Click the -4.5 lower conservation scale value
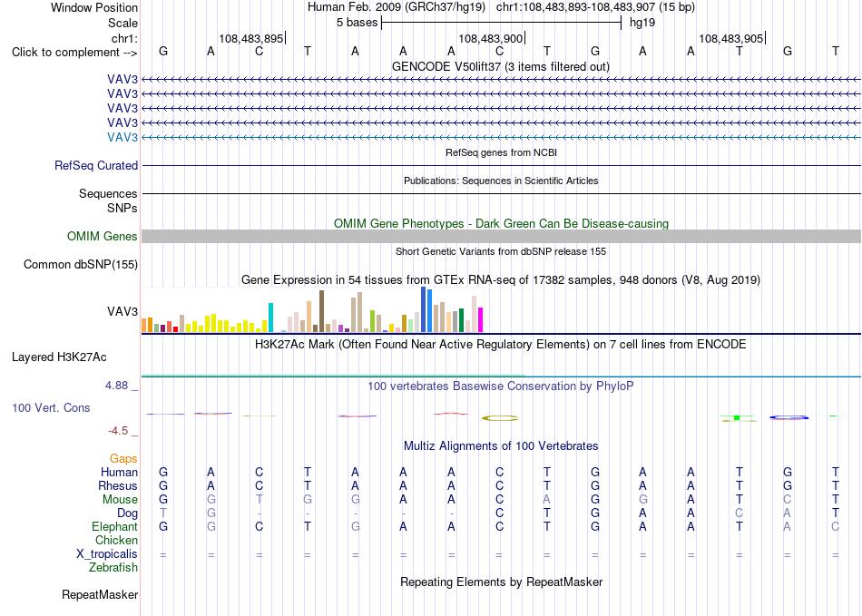Viewport: 862px width, 616px height. pyautogui.click(x=118, y=431)
